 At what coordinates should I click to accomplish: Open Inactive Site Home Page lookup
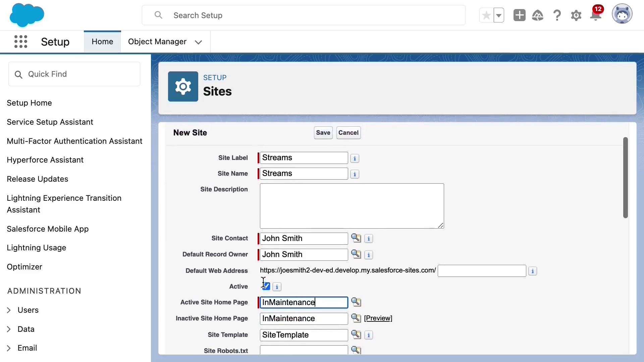pyautogui.click(x=356, y=318)
